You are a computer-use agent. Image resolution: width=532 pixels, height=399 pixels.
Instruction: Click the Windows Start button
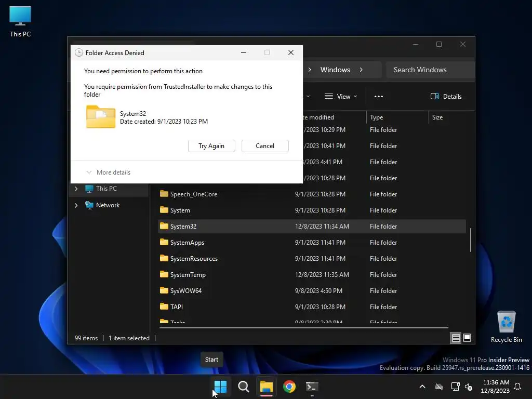pyautogui.click(x=220, y=387)
